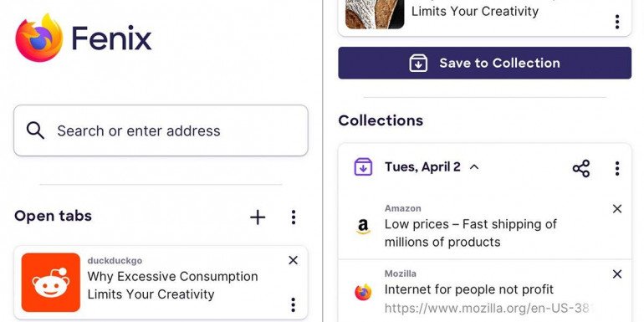Open the Open tabs overflow menu
This screenshot has height=322, width=644.
(x=294, y=217)
